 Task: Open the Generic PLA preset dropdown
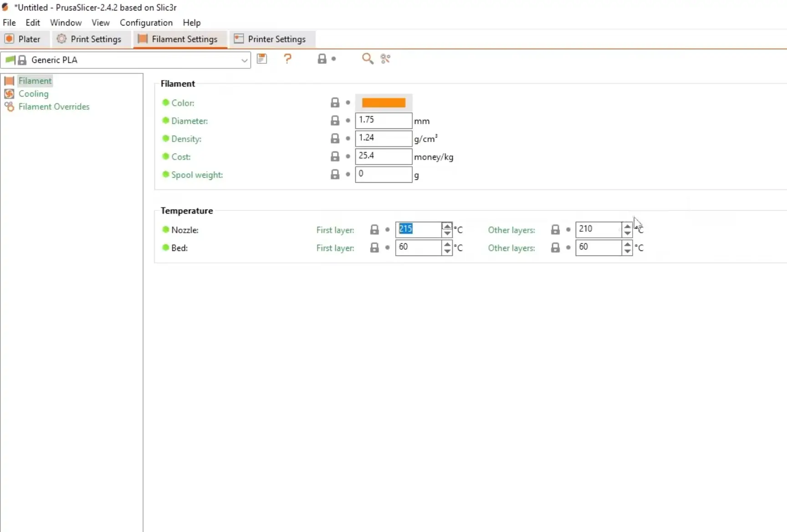pos(245,60)
